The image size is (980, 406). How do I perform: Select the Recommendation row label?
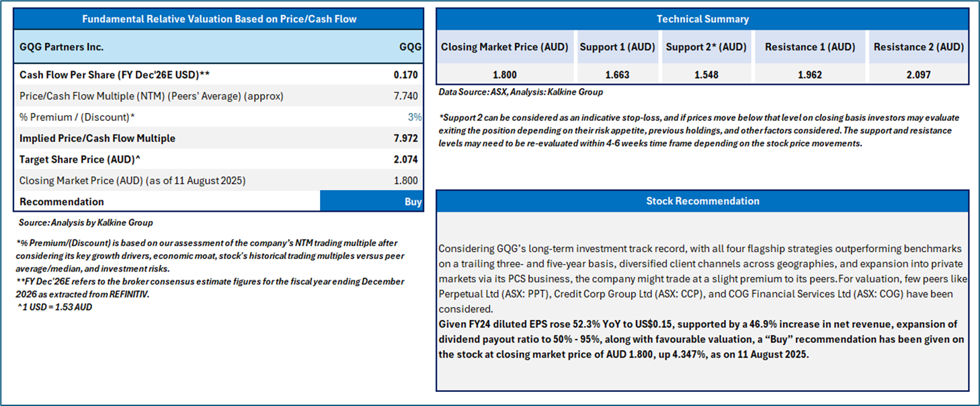[x=62, y=202]
